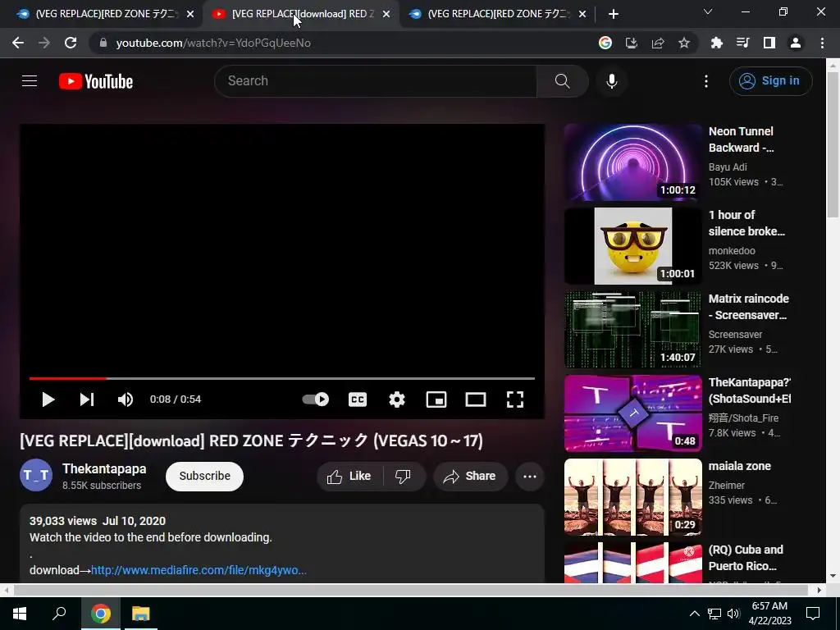
Task: Bookmark this page with star
Action: (684, 43)
